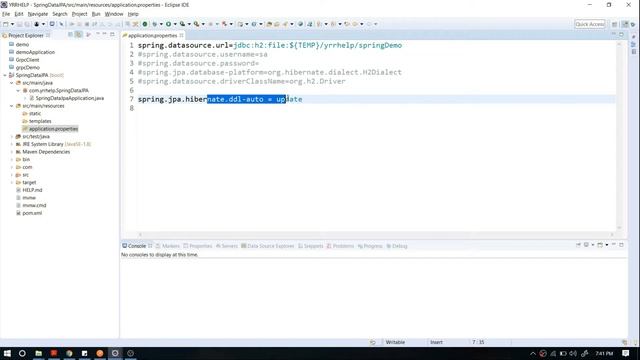The image size is (640, 360).
Task: Click the Debug bug toolbar icon
Action: pos(155,24)
